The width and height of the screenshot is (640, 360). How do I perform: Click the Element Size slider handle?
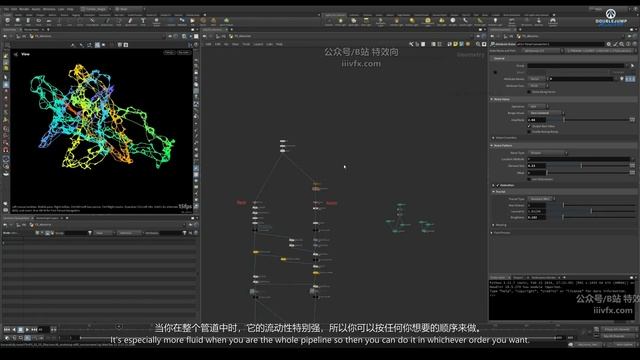pyautogui.click(x=581, y=166)
